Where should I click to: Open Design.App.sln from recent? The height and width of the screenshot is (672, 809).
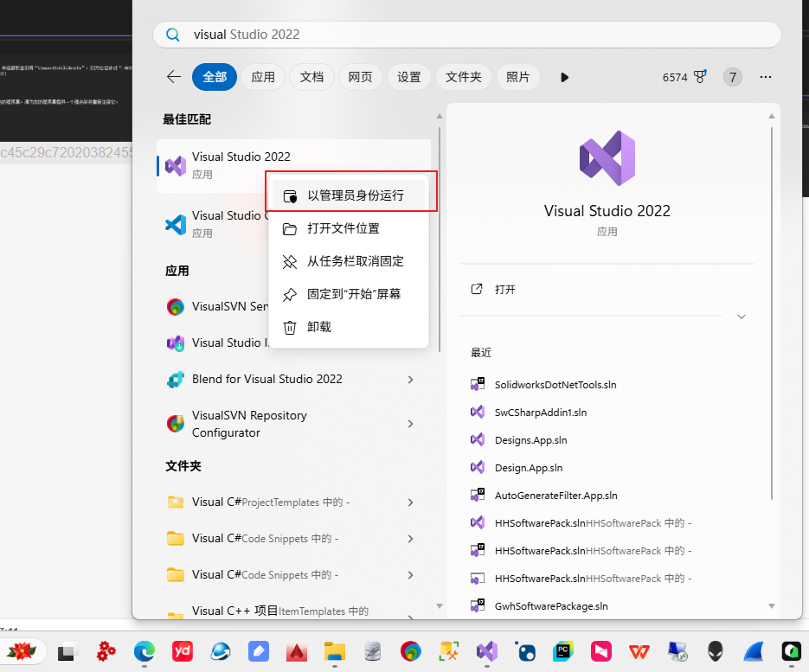529,468
